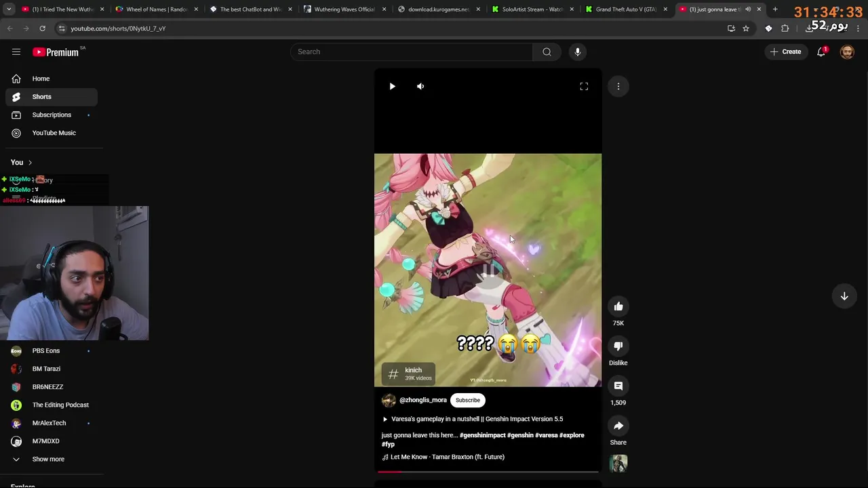Open the PBS Eons channel
This screenshot has height=488, width=868.
click(52, 350)
